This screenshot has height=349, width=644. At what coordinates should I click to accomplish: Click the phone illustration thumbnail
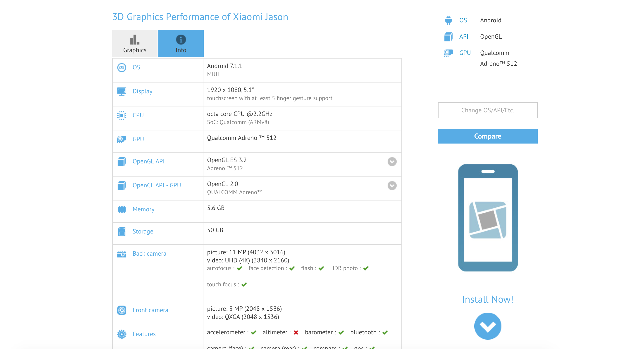[x=488, y=218]
